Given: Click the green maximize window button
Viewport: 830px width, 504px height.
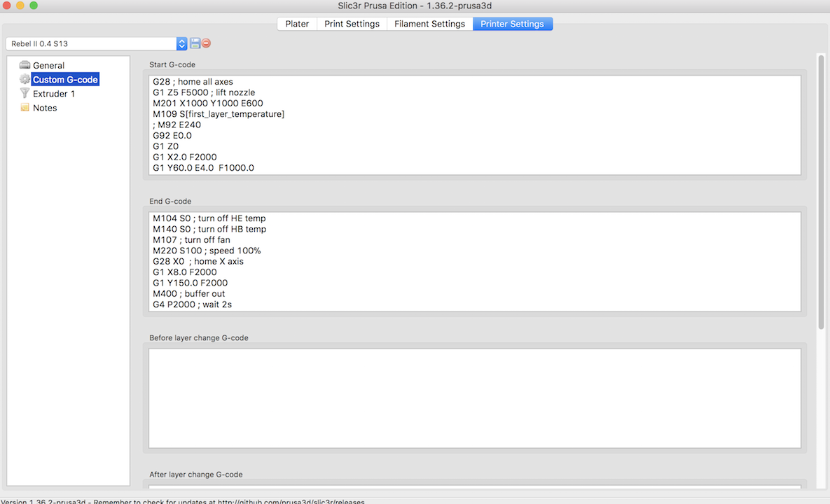Looking at the screenshot, I should click(33, 6).
